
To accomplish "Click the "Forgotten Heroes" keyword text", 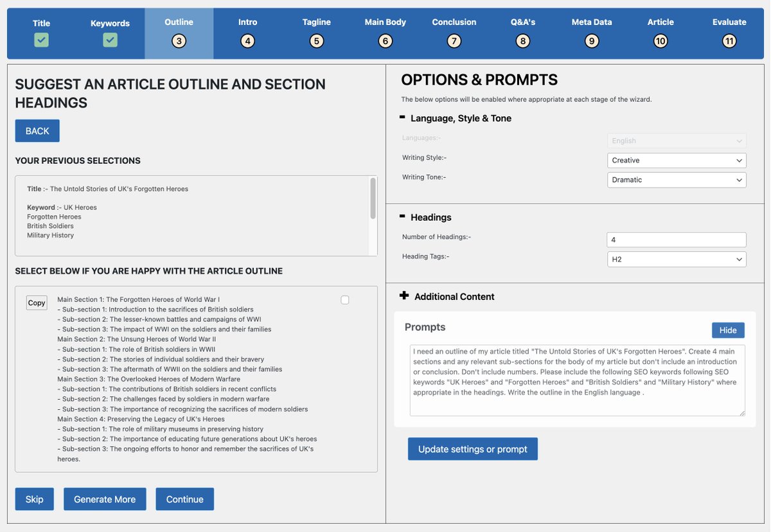I will tap(54, 217).
